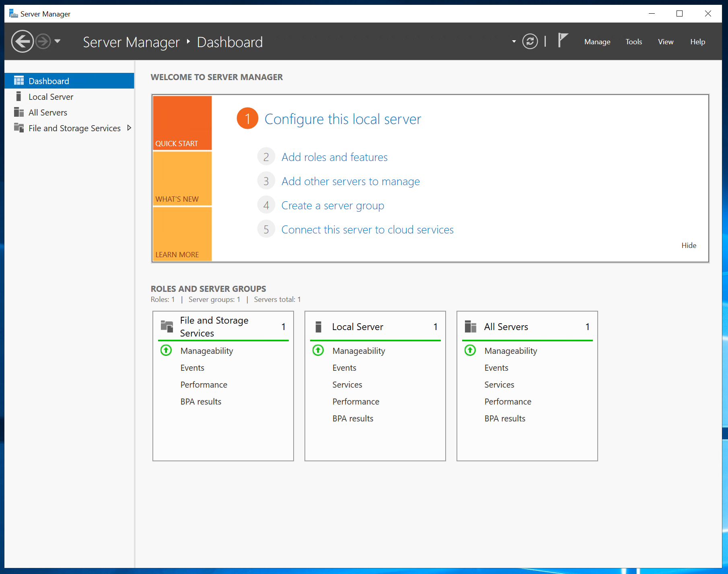The height and width of the screenshot is (574, 728).
Task: Open Performance in File and Storage Services tile
Action: 204,385
